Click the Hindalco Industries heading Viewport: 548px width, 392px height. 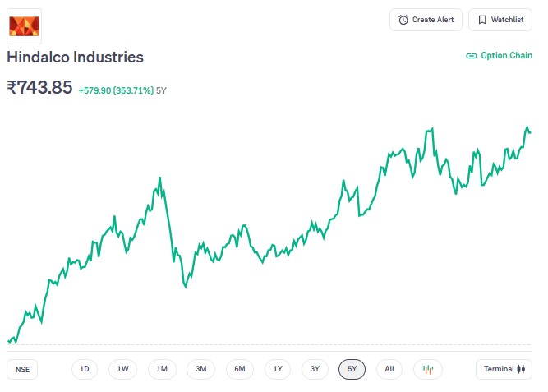(75, 57)
